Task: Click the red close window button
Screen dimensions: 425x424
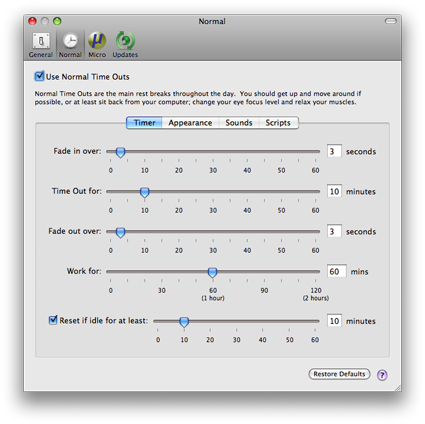Action: click(32, 21)
